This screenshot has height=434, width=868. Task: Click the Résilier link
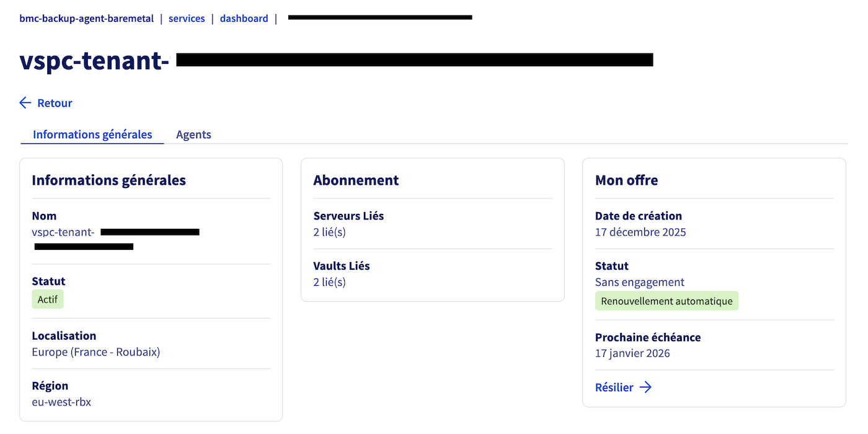pos(614,387)
